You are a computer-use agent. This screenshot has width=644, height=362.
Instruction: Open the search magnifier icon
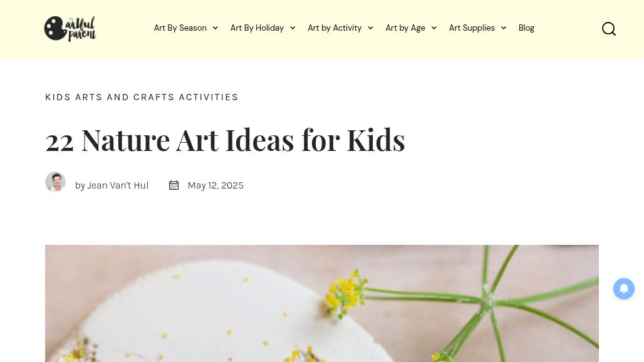pos(609,29)
